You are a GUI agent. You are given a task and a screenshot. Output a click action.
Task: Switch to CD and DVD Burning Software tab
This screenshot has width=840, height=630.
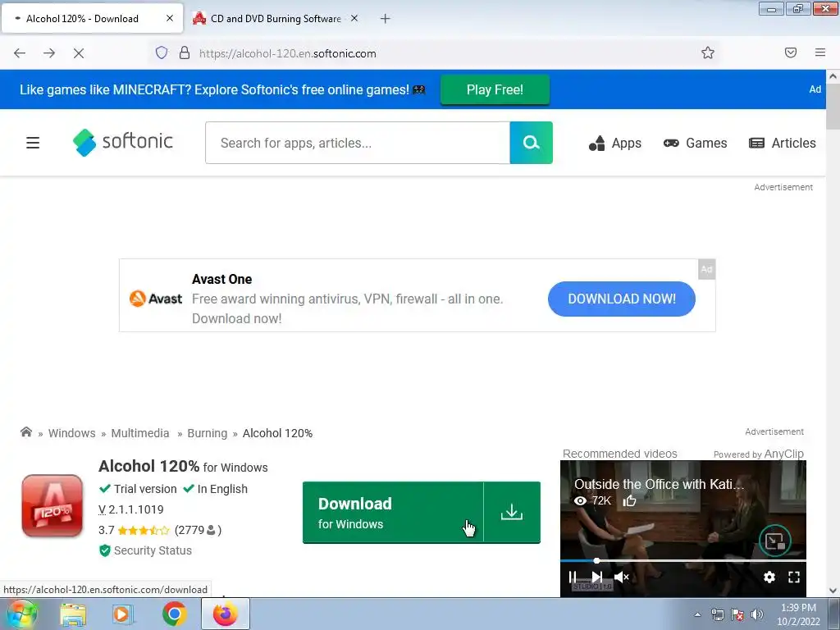pos(276,18)
